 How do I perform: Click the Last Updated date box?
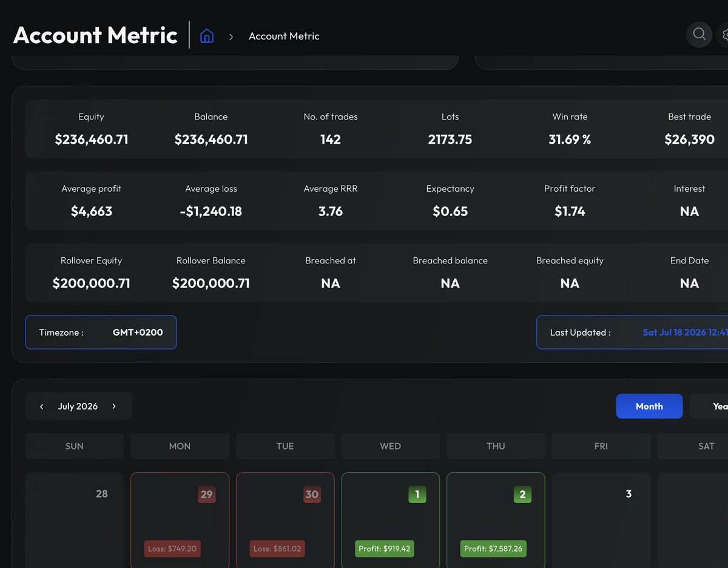[632, 332]
